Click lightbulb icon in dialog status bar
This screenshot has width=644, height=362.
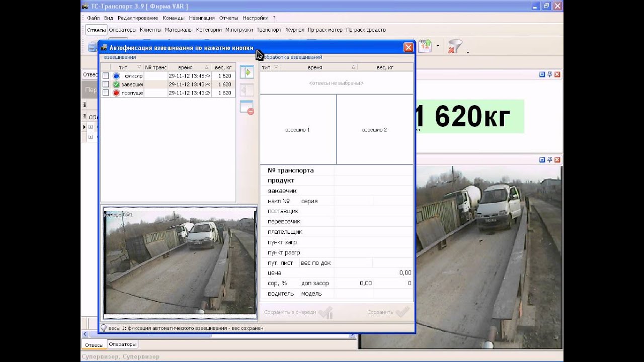click(x=104, y=328)
